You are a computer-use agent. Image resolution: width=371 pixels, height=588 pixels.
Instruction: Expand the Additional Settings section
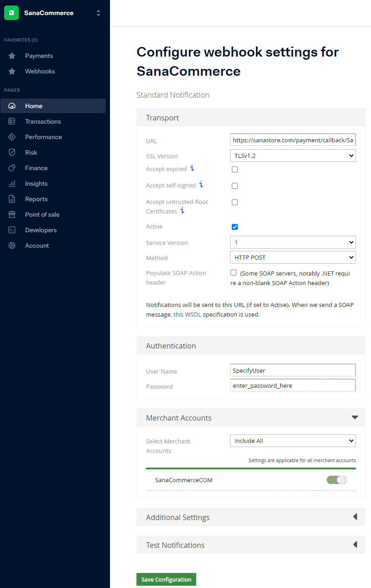tap(251, 517)
